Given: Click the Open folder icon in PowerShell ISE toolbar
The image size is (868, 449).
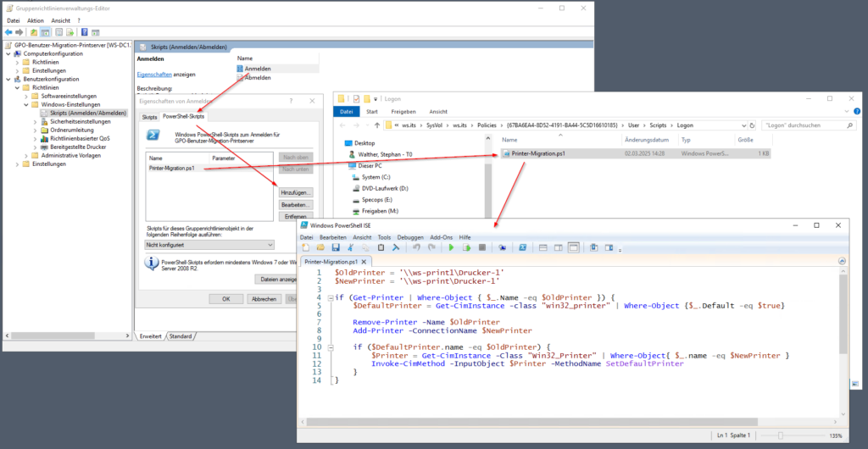Looking at the screenshot, I should point(320,247).
